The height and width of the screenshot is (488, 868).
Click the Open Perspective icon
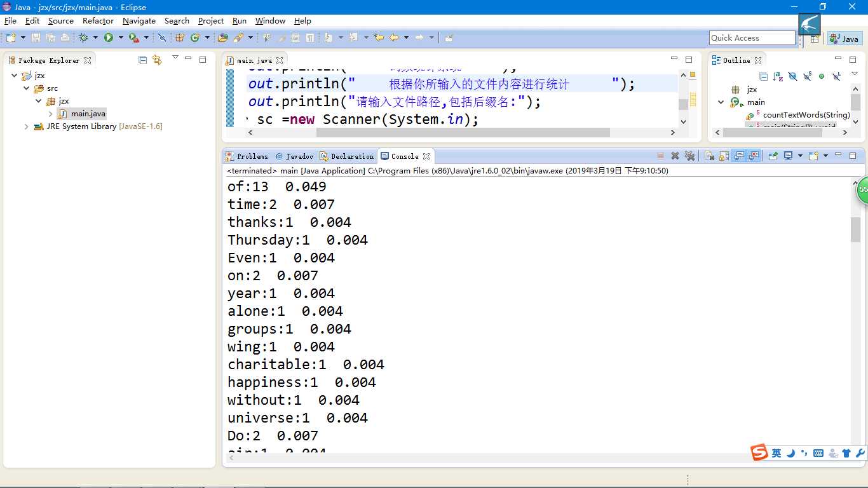pos(815,39)
